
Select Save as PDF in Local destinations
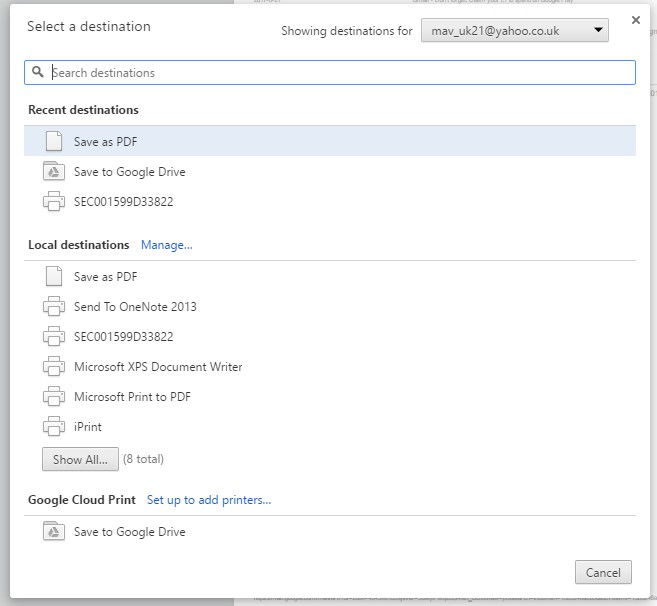(105, 277)
